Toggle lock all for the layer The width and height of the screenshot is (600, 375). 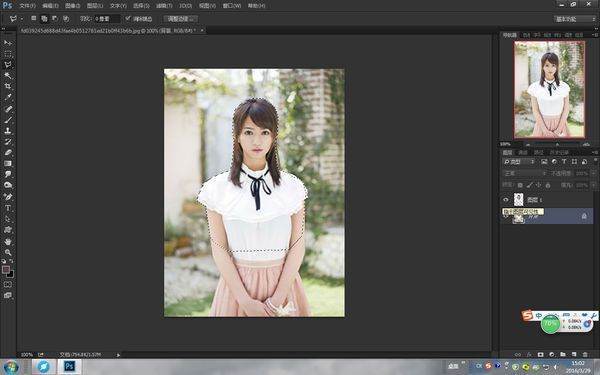click(548, 185)
